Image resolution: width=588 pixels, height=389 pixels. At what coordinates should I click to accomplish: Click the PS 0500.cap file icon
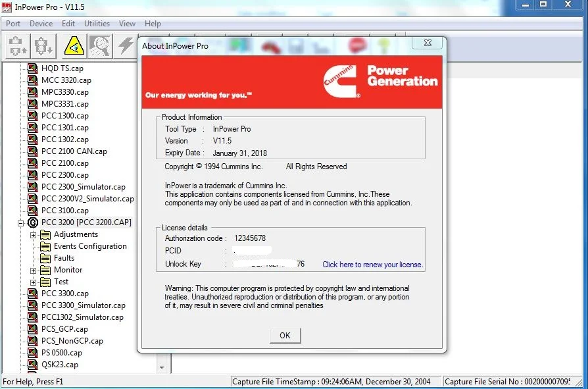coord(33,353)
